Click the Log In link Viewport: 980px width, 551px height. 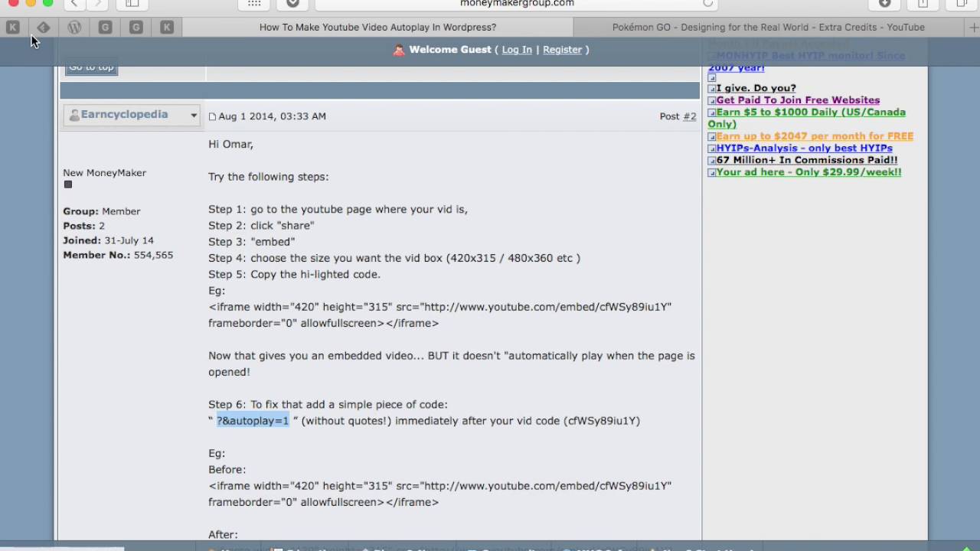(517, 50)
